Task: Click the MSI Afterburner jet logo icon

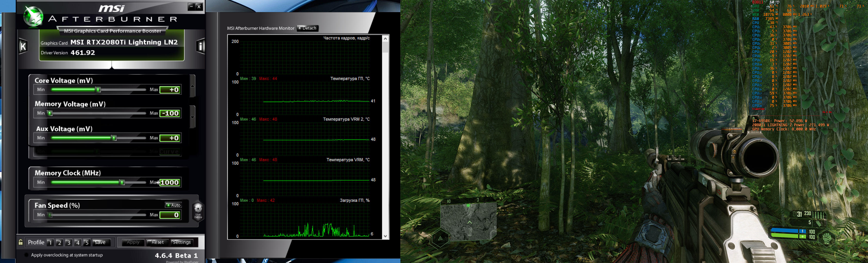Action: click(x=33, y=16)
